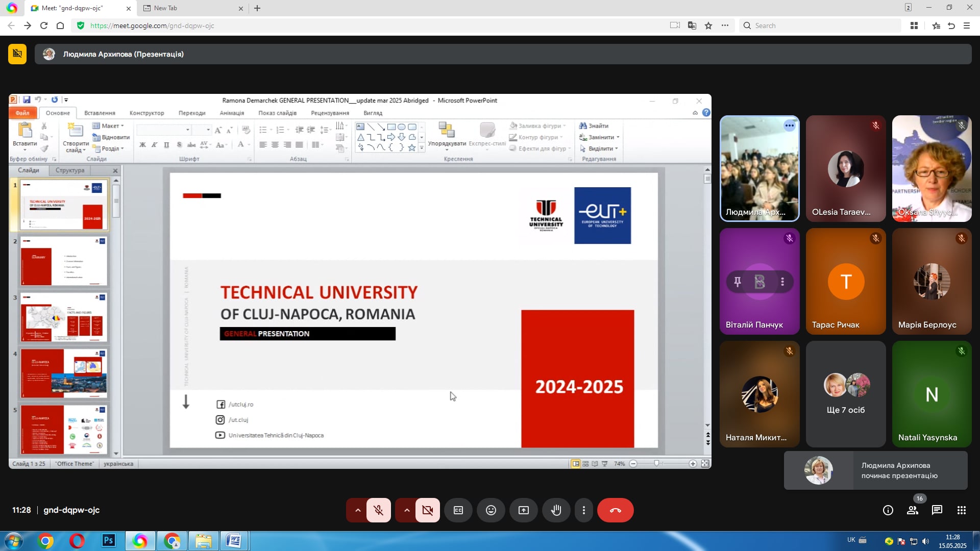Screen dimensions: 980x551
Task: Toggle bold Ж formatting
Action: pyautogui.click(x=142, y=145)
